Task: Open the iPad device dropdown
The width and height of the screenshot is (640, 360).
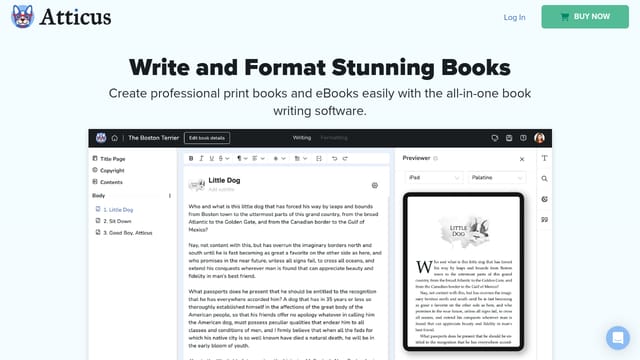Action: [x=434, y=178]
